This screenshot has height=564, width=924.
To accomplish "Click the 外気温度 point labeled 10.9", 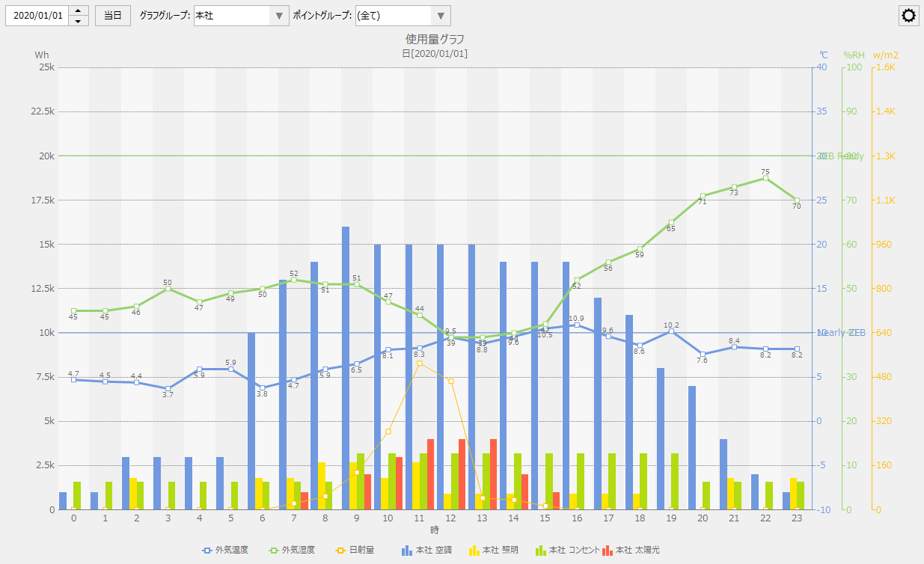I will (576, 325).
